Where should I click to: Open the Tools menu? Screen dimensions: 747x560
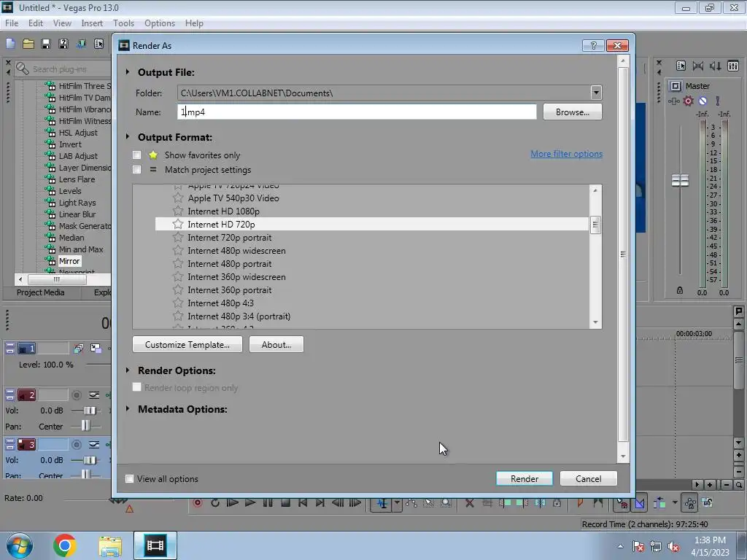[x=123, y=23]
